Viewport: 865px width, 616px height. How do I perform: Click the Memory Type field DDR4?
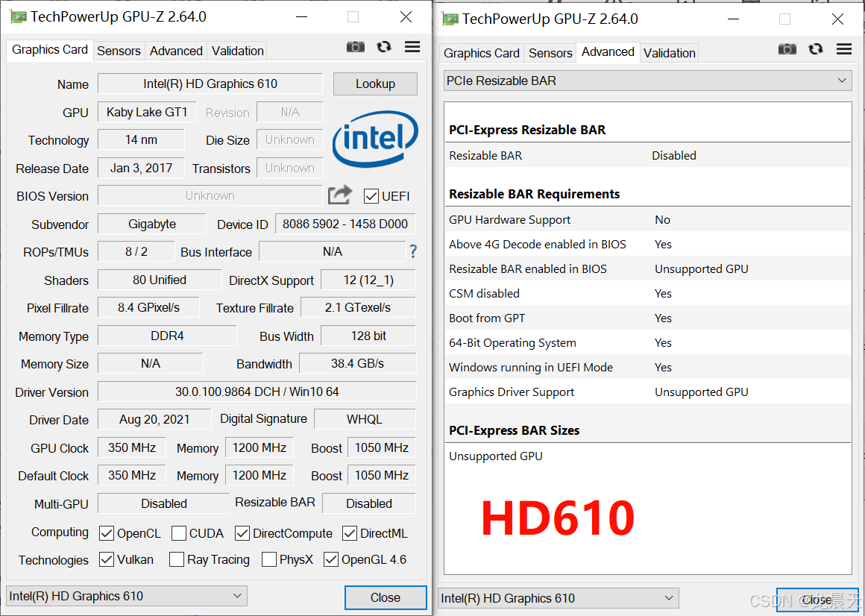point(167,336)
